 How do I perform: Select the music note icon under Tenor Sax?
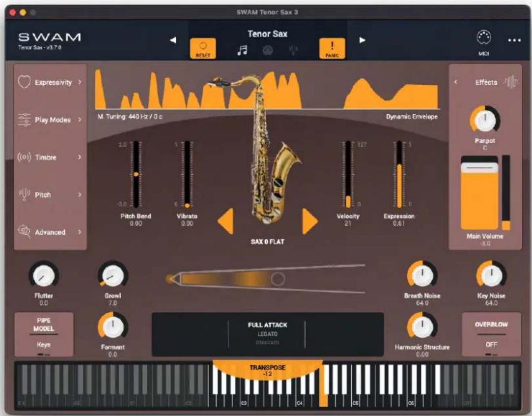click(x=242, y=50)
